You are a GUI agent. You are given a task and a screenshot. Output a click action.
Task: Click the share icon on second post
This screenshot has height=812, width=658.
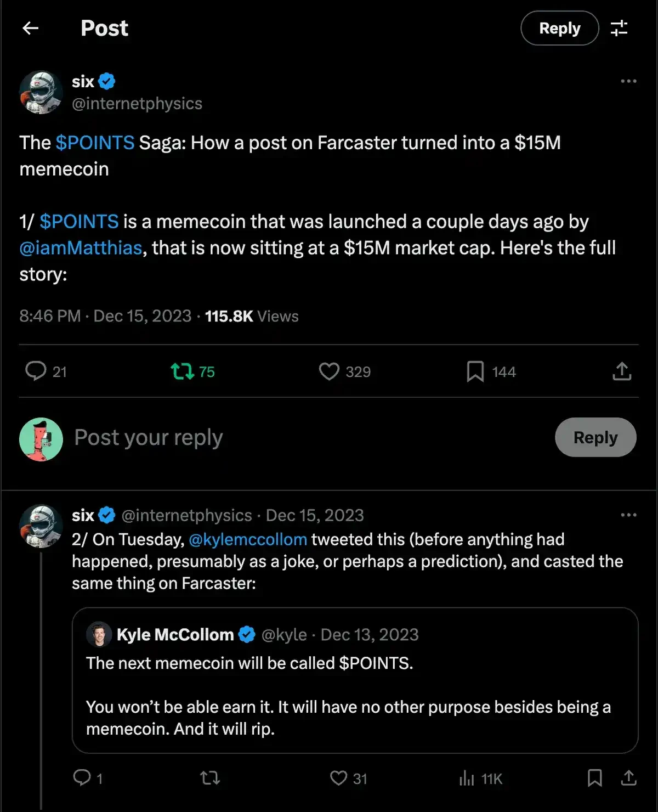tap(628, 777)
